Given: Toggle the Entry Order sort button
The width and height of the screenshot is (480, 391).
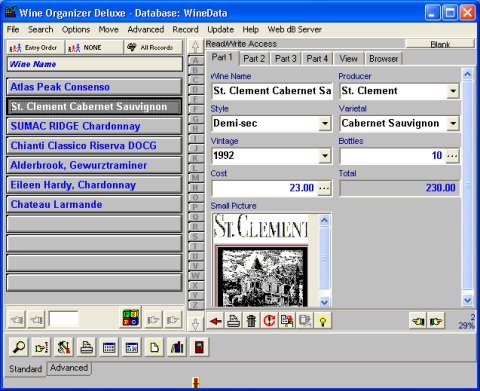Looking at the screenshot, I should click(x=36, y=48).
